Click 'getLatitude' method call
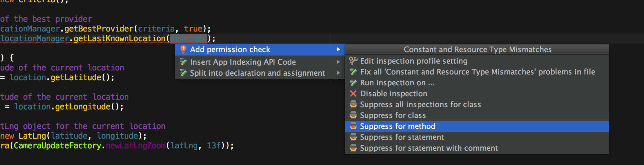This screenshot has width=644, height=165. point(76,77)
